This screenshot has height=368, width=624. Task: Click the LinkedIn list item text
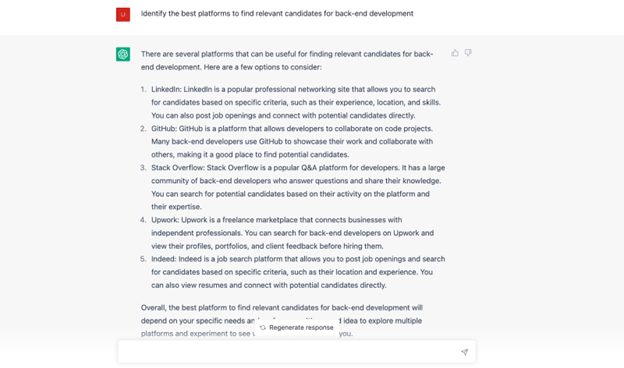click(296, 102)
